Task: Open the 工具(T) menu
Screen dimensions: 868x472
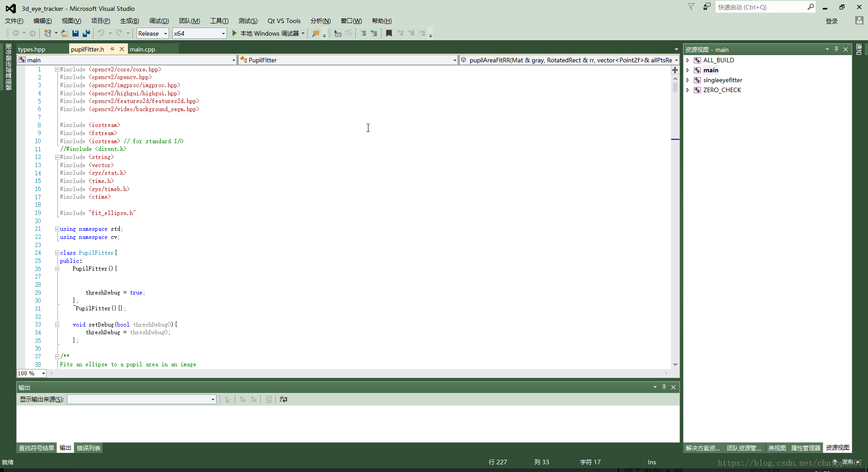Action: pyautogui.click(x=219, y=21)
